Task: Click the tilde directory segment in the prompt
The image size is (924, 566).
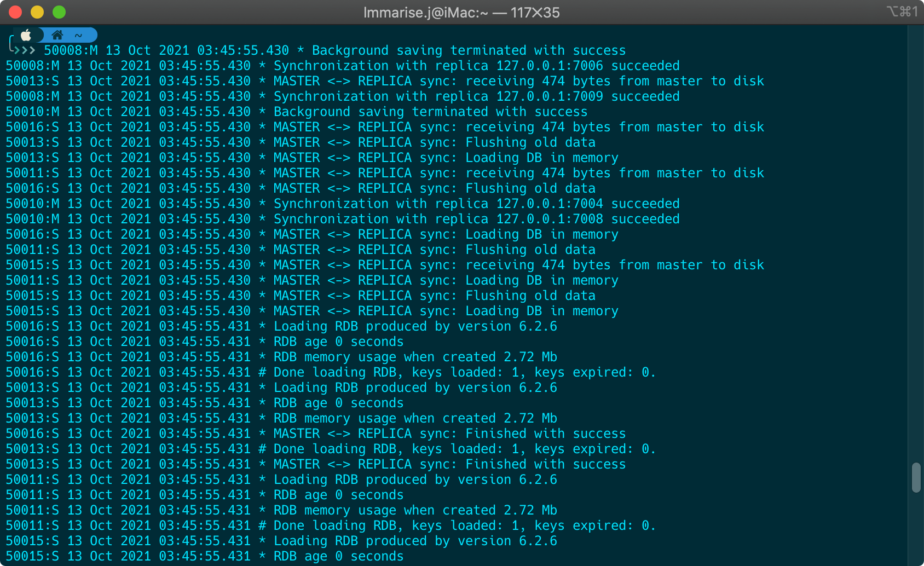Action: click(x=78, y=36)
